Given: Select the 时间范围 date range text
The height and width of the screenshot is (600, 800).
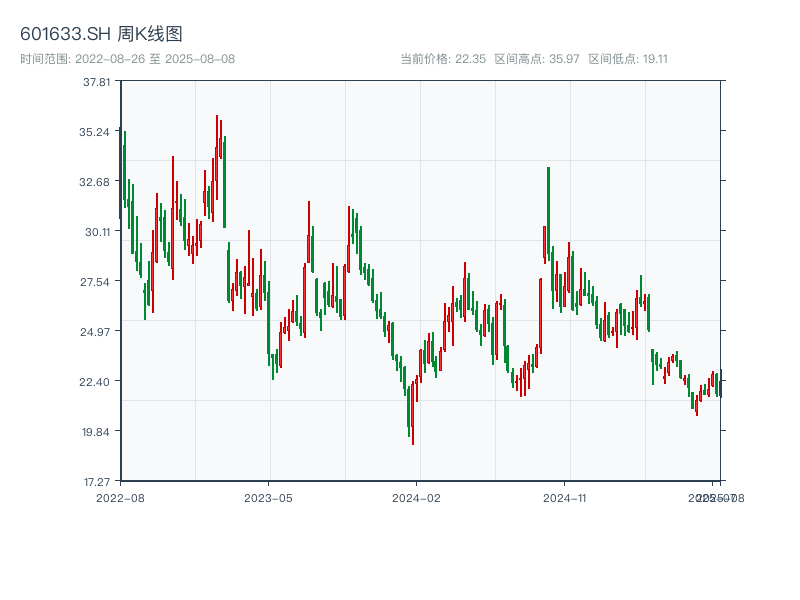Looking at the screenshot, I should tap(127, 59).
